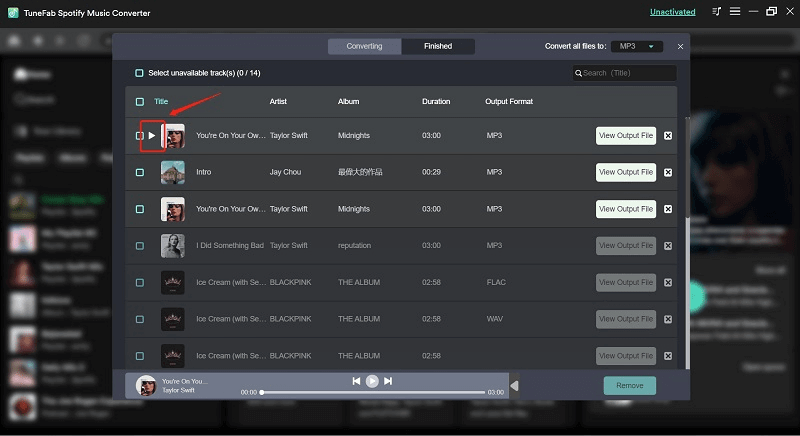Remove the Intro track row

pyautogui.click(x=668, y=172)
